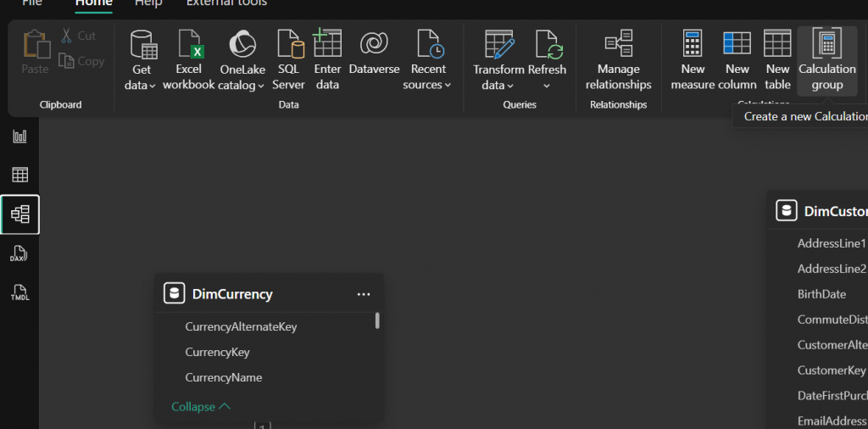Select the Dataverse connector icon

(x=374, y=44)
